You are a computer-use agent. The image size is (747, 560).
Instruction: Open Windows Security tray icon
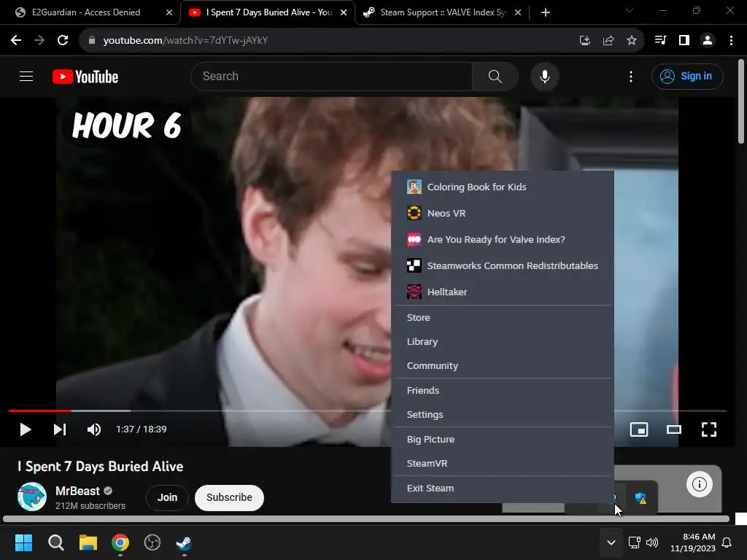click(x=641, y=499)
